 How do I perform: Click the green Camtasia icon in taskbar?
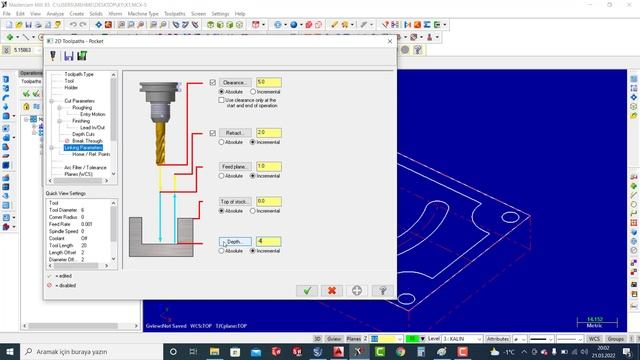[x=380, y=351]
